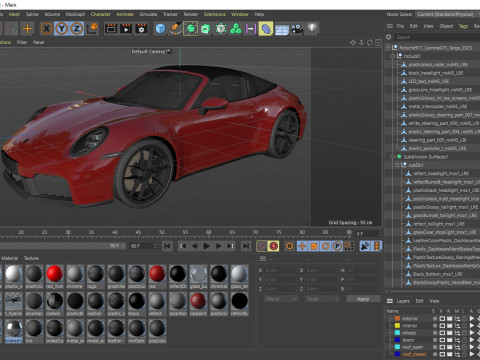Viewport: 480px width, 360px height.
Task: Click the Object manager search field
Action: [x=437, y=37]
